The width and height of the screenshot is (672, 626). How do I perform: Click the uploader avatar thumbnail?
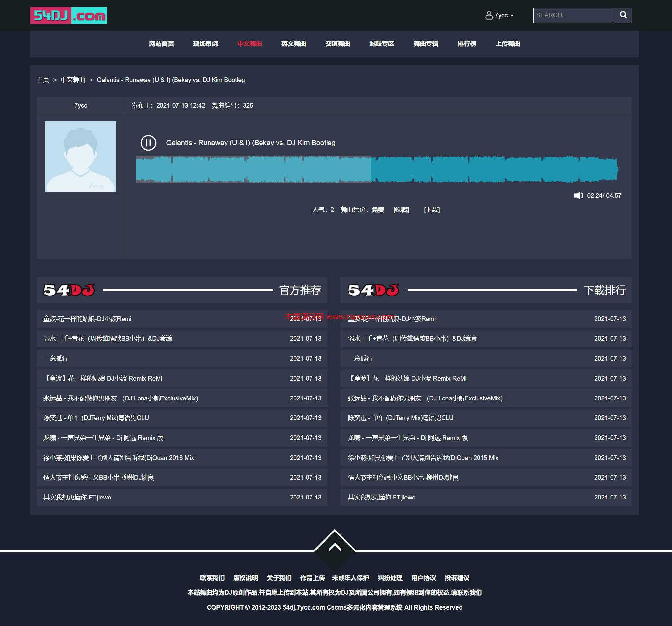[x=80, y=156]
